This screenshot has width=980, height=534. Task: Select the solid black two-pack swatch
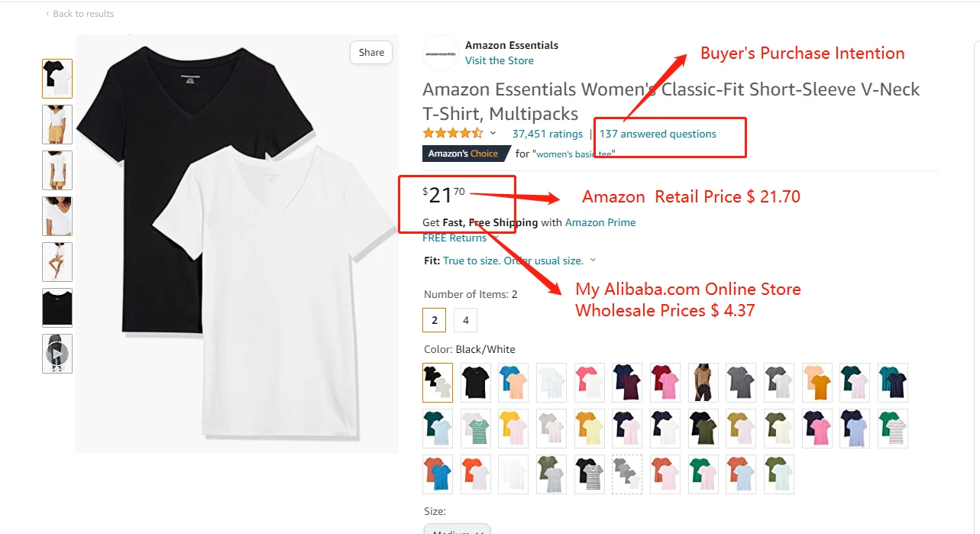click(x=475, y=382)
